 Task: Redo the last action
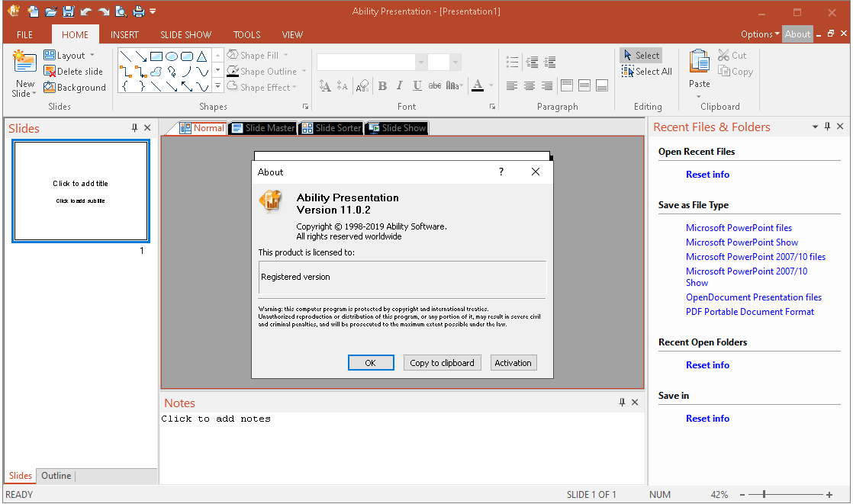tap(103, 11)
